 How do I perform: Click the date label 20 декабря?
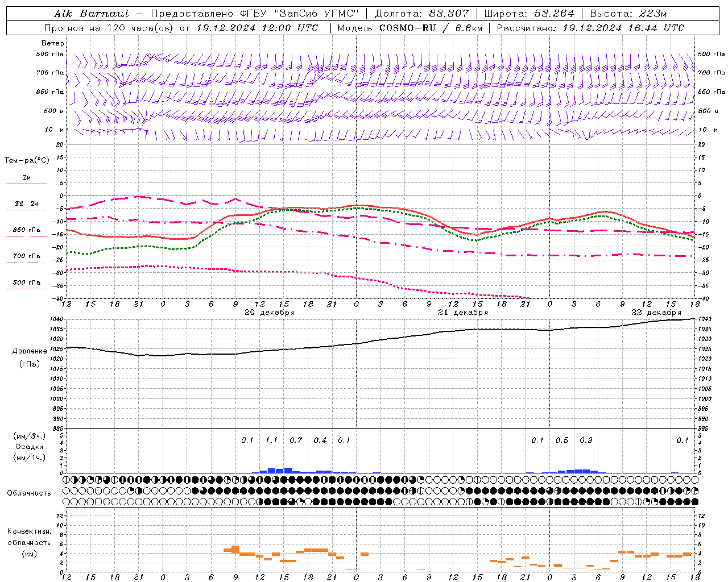tap(269, 313)
